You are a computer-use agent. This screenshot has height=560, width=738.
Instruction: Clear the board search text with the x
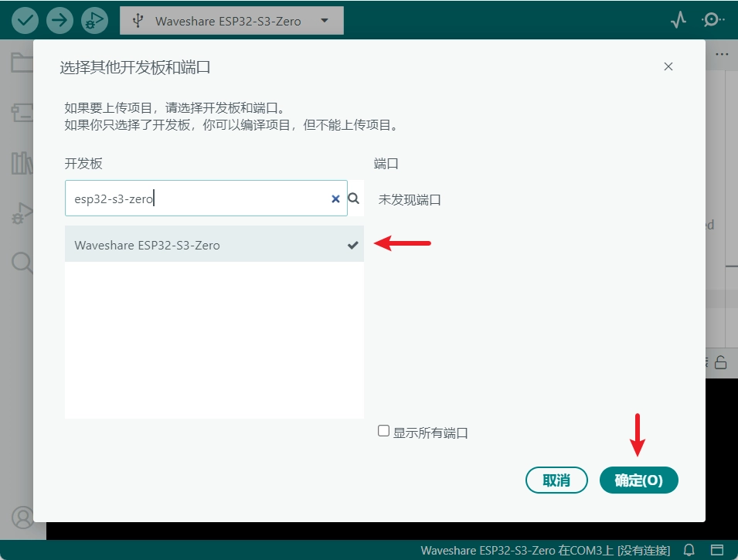point(335,199)
